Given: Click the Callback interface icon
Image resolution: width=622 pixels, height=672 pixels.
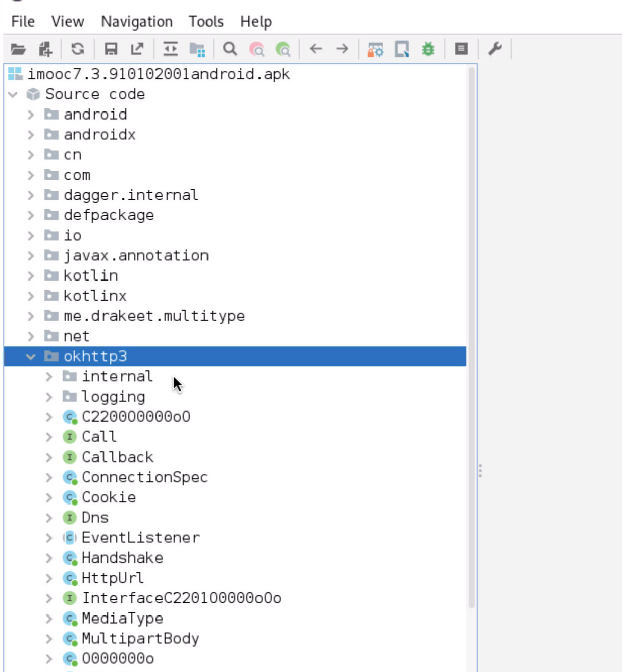Looking at the screenshot, I should [x=69, y=457].
